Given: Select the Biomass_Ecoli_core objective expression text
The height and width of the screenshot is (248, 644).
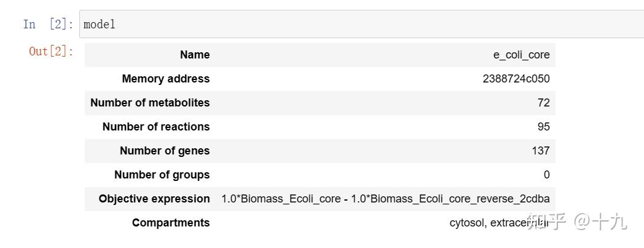Looking at the screenshot, I should click(385, 199).
